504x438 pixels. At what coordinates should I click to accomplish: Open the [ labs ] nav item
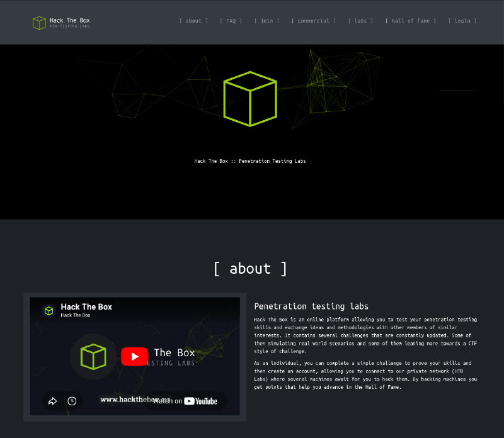click(360, 21)
